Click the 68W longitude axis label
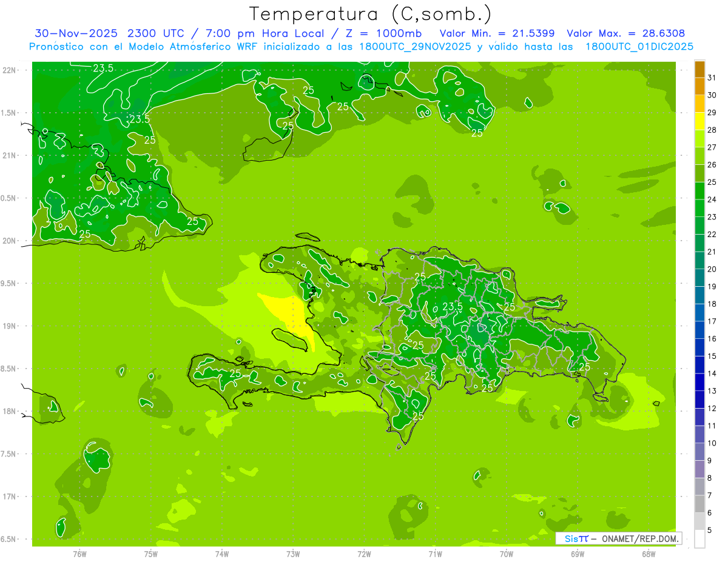Screen dimensions: 728x562 [x=649, y=554]
